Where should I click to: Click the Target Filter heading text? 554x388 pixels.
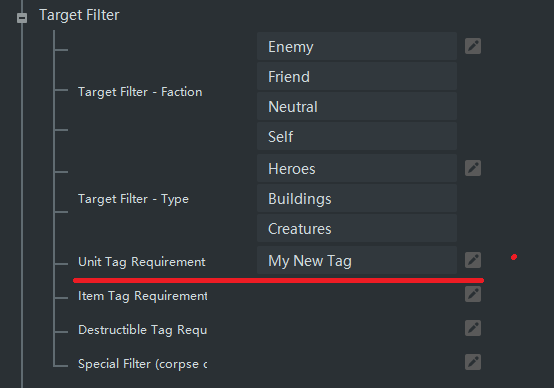pos(79,15)
